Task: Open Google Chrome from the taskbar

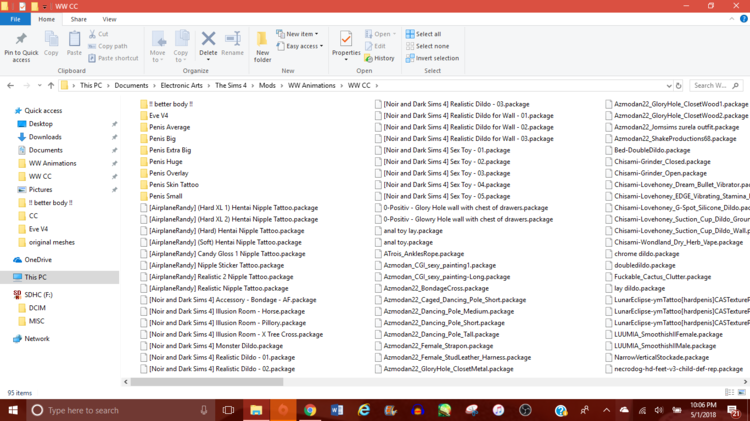Action: (310, 410)
